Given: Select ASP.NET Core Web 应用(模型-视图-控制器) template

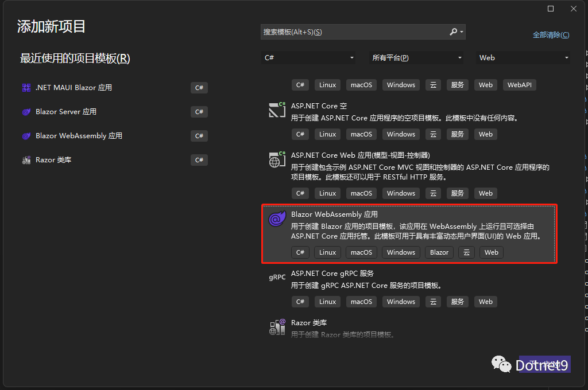Looking at the screenshot, I should point(361,155).
